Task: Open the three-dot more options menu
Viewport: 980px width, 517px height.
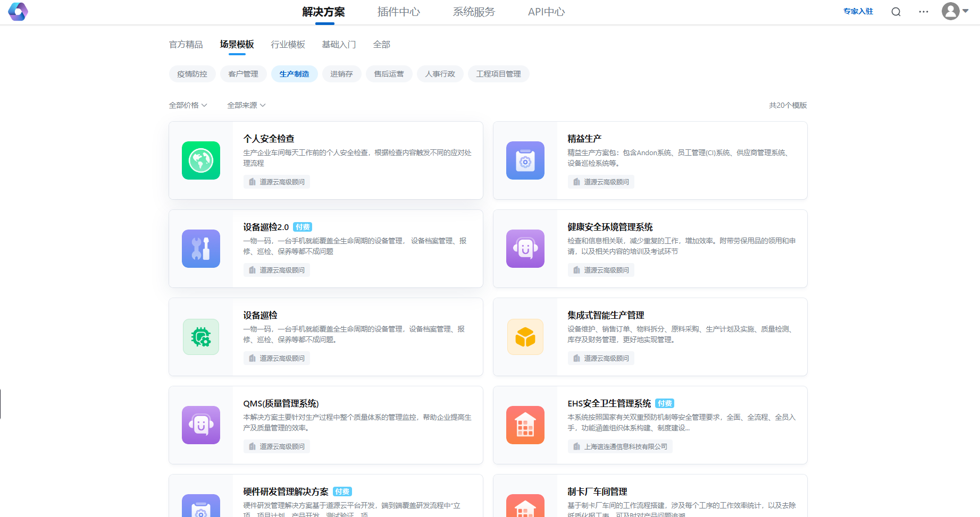Action: point(924,12)
